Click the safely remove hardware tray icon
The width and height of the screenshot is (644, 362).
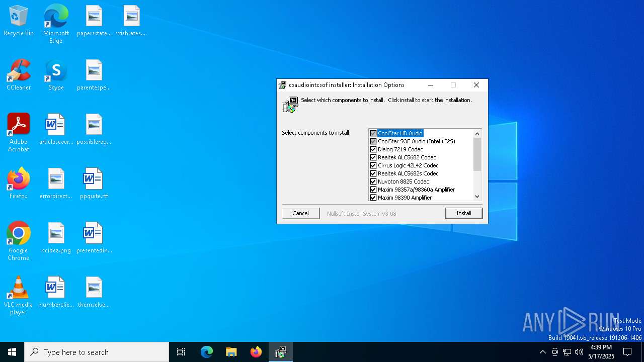(555, 352)
